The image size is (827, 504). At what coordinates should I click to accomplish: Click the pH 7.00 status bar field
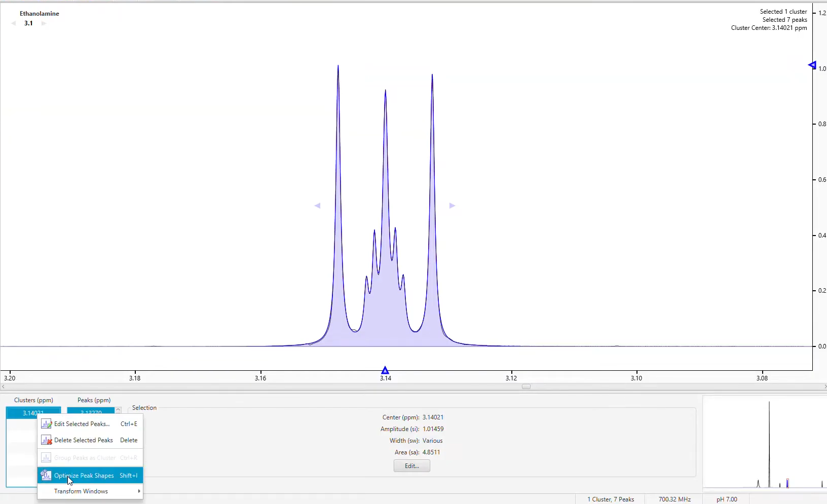(727, 499)
